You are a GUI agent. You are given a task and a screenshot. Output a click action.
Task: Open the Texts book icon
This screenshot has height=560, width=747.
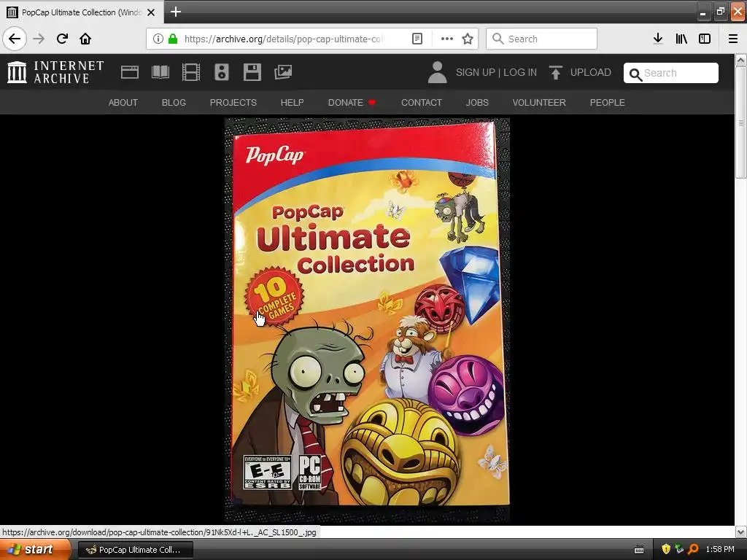pos(160,72)
